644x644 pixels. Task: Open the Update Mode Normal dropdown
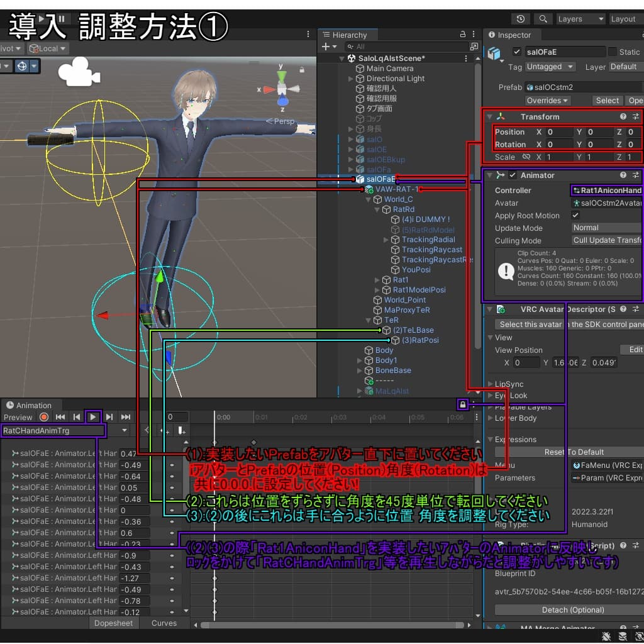(608, 228)
